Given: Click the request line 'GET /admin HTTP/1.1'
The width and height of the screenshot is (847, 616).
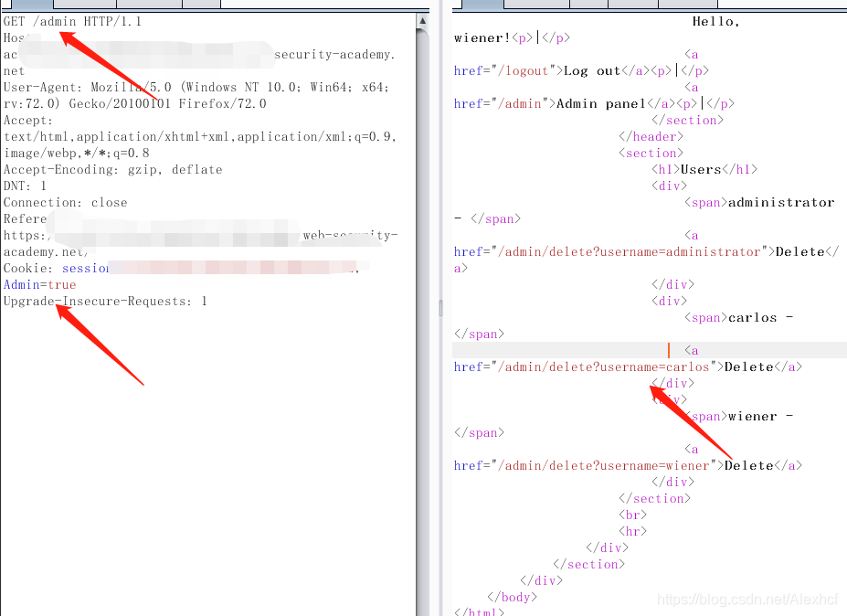Looking at the screenshot, I should 72,22.
